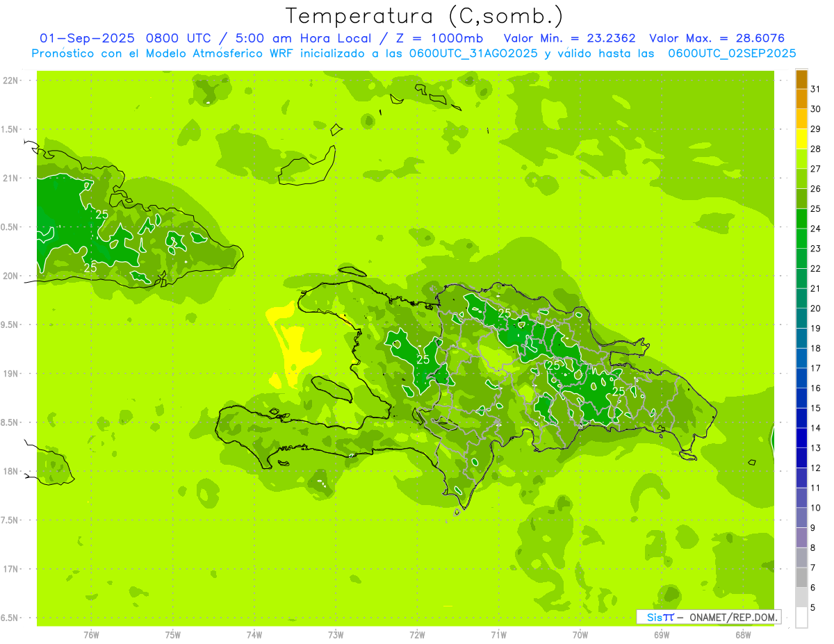This screenshot has width=834, height=644.
Task: Click the "SisTT – ONAMET/REP.DOM." credit label
Action: coord(708,617)
